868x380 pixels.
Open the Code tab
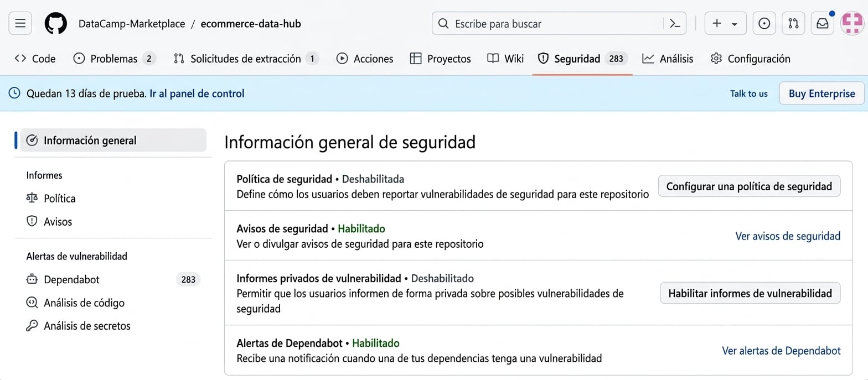coord(35,59)
